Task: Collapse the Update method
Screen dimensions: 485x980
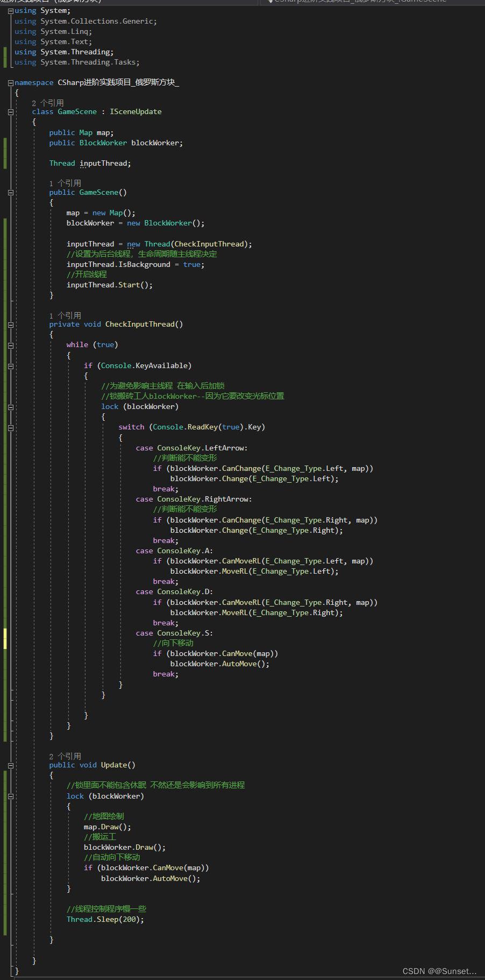Action: click(x=10, y=765)
